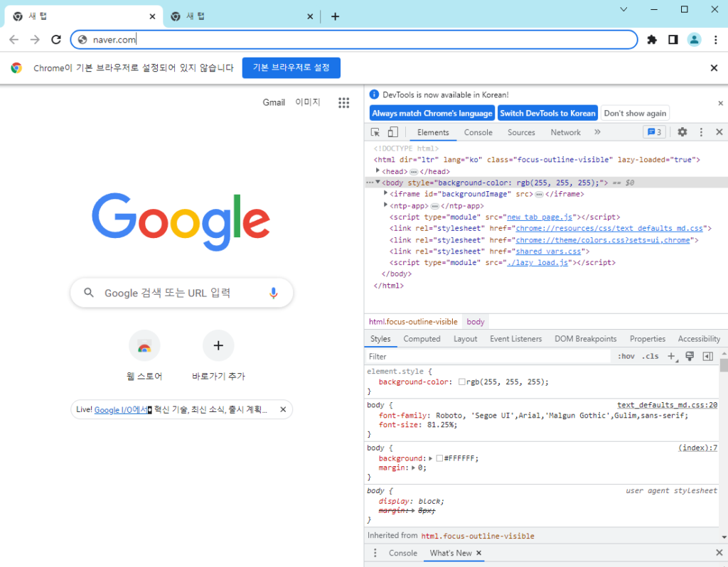Dismiss the Google I/O promo chip

283,409
